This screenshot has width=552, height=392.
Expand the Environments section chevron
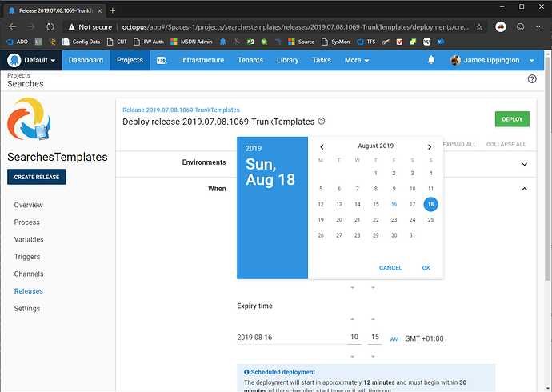coord(524,164)
